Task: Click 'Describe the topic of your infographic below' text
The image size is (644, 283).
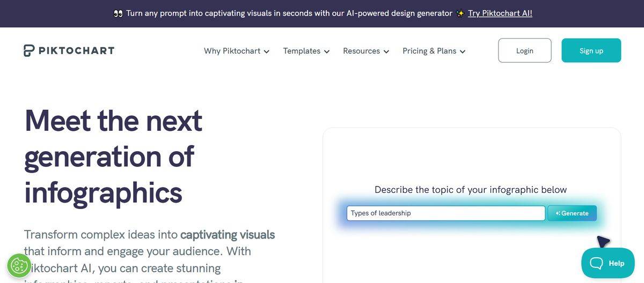Action: 471,190
